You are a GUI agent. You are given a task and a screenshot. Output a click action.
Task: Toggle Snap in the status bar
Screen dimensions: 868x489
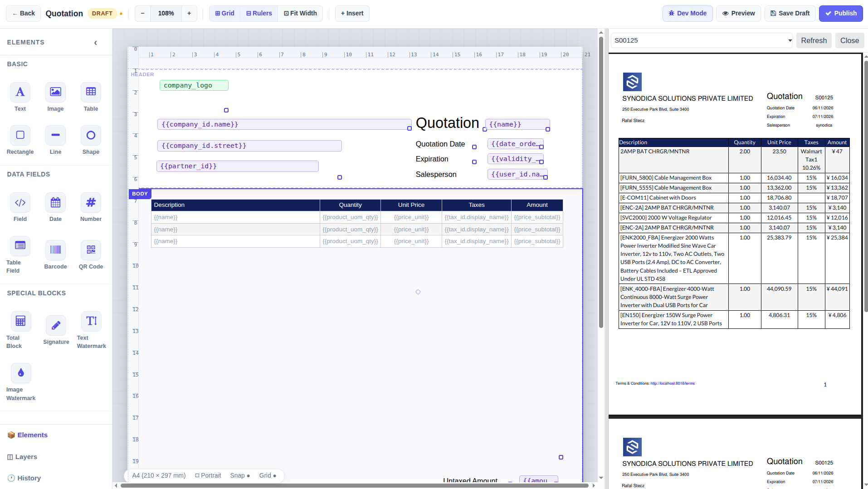click(240, 475)
